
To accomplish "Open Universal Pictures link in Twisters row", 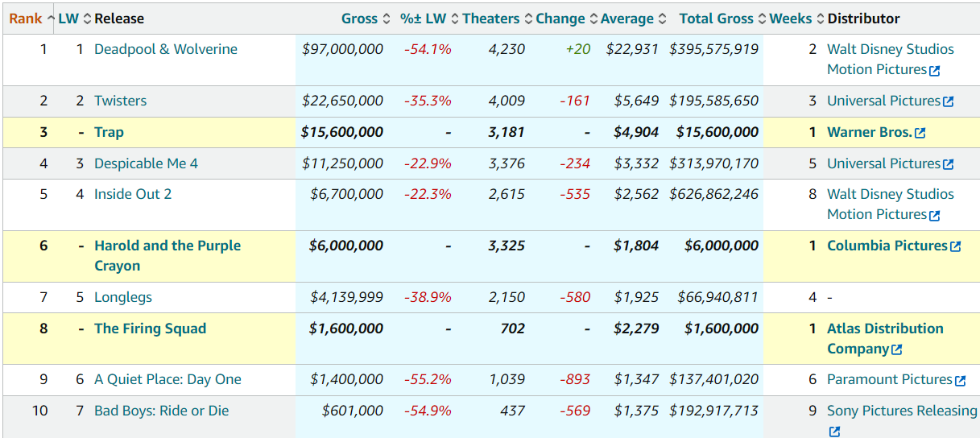I will pyautogui.click(x=883, y=101).
